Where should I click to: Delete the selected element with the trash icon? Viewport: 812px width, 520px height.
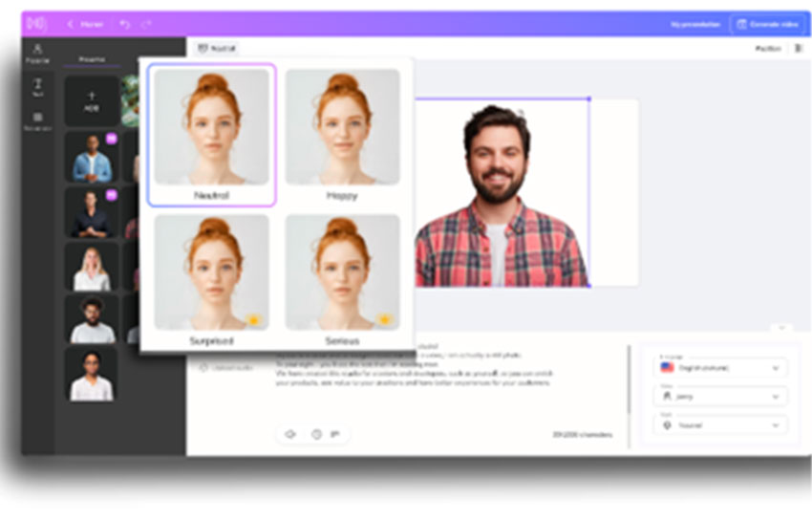(798, 48)
